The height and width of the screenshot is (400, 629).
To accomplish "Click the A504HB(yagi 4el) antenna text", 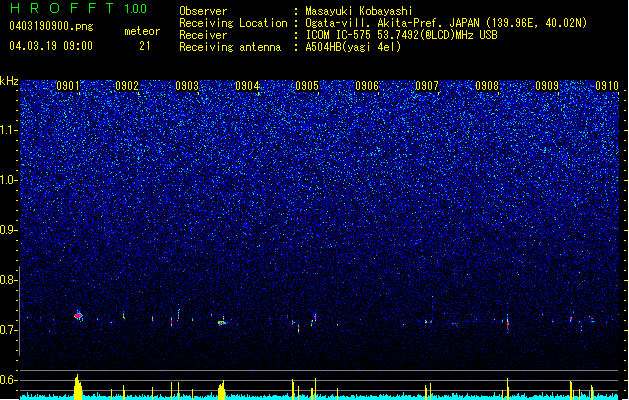I will click(x=353, y=47).
